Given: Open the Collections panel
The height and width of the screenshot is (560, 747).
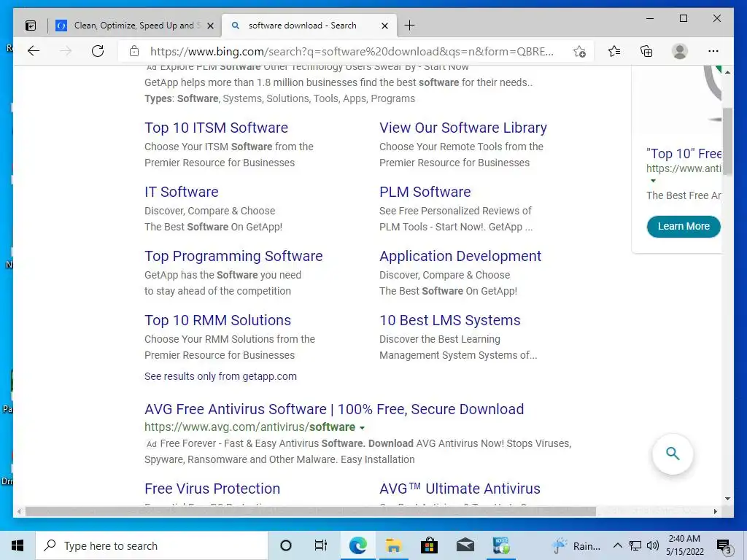Looking at the screenshot, I should click(x=646, y=51).
